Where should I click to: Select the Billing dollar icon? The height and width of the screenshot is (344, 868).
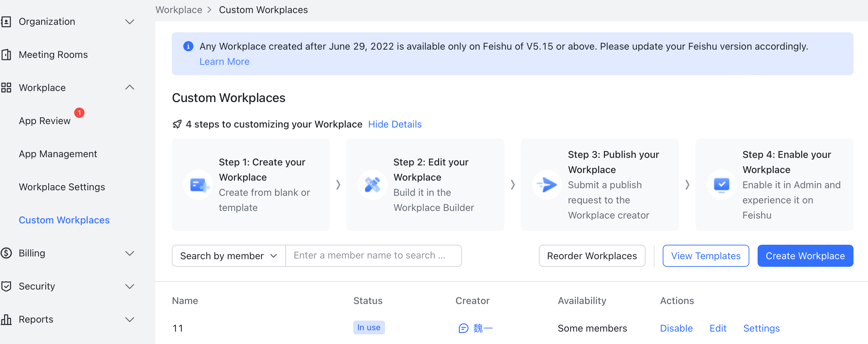pos(7,253)
